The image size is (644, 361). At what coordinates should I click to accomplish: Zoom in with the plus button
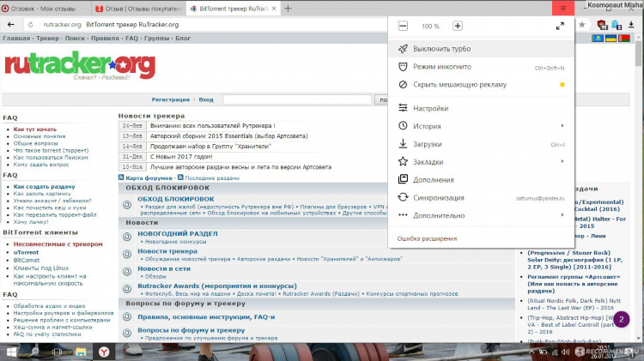click(458, 27)
